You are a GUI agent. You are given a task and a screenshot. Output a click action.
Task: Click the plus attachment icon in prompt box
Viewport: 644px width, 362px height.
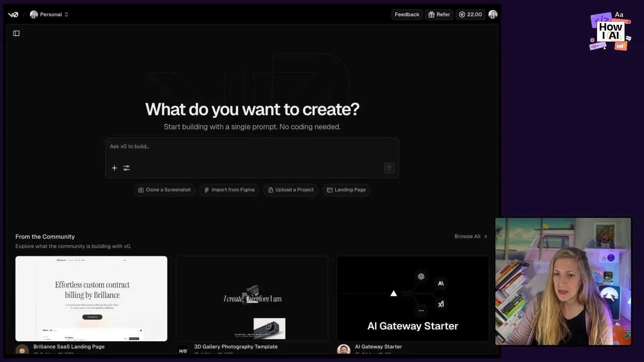[114, 168]
